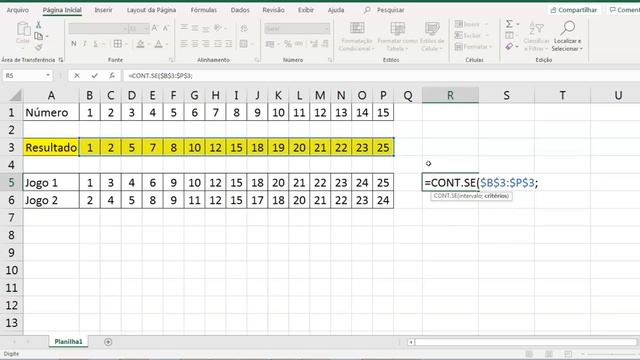Switch to the Exibir tab
The image size is (640, 360).
(x=306, y=10)
